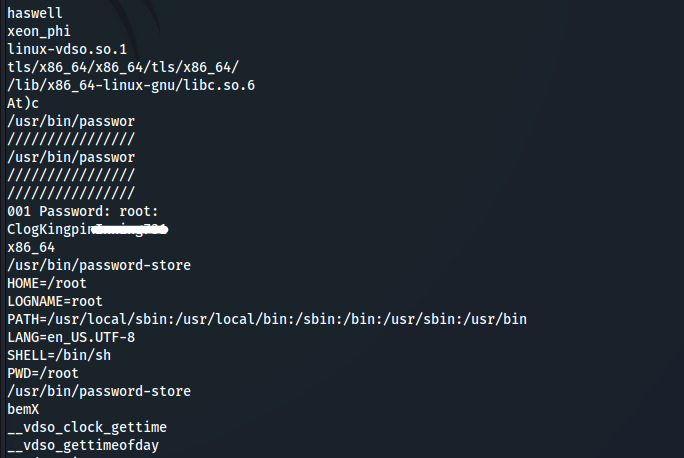Click the LANG=en_US.UTF-8 line
The width and height of the screenshot is (684, 458).
coord(71,337)
